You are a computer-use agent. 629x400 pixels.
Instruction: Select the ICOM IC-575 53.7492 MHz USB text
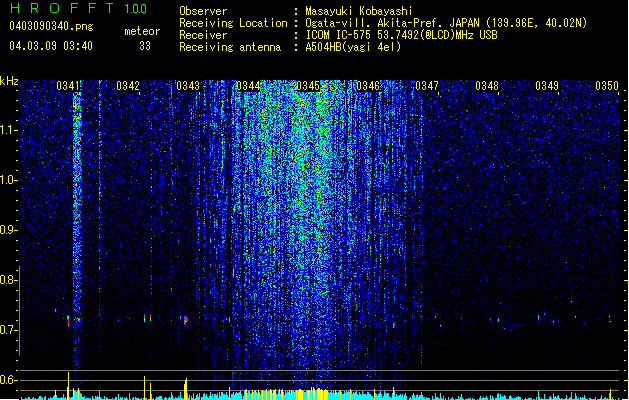[x=401, y=35]
